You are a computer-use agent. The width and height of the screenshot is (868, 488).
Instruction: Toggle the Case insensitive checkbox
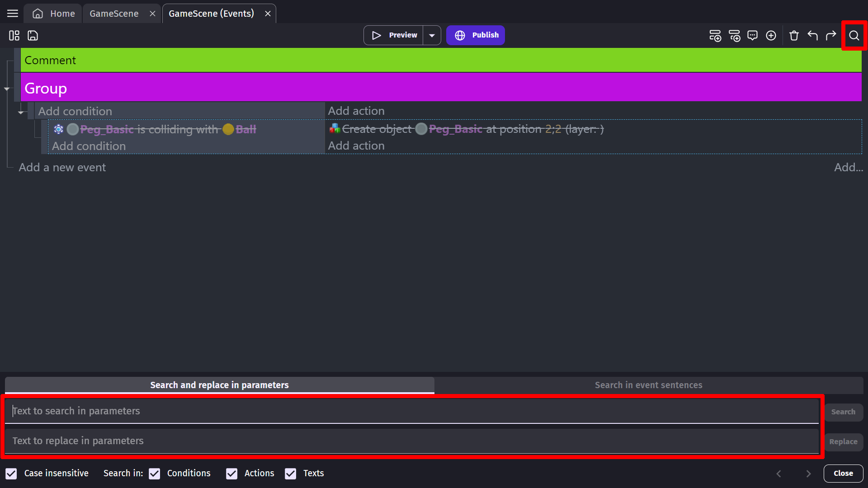[x=11, y=473]
